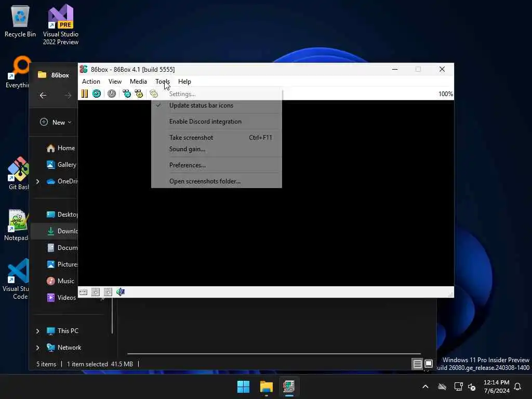The image size is (532, 399).
Task: Open settings via the toolbar gears icon
Action: click(x=154, y=94)
